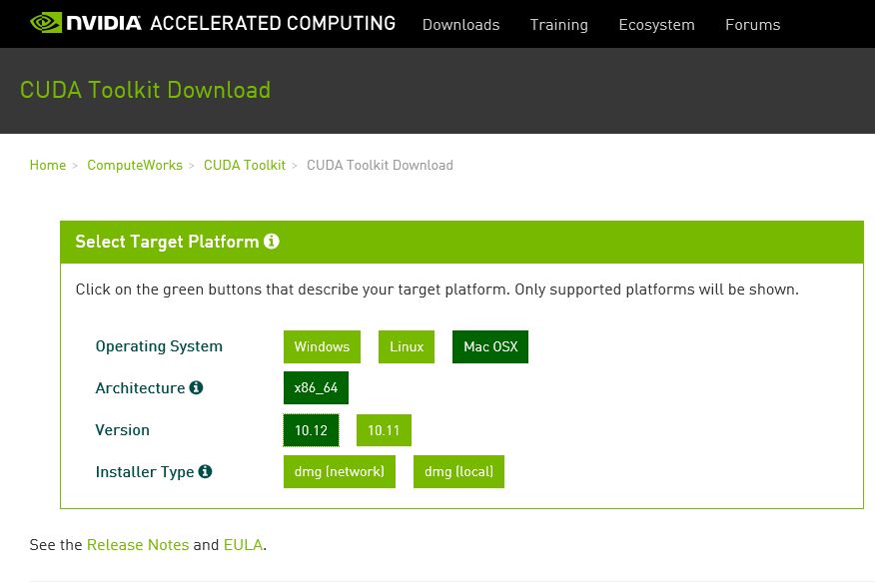Viewport: 875px width, 588px height.
Task: Toggle the version 10.12 button
Action: click(311, 430)
